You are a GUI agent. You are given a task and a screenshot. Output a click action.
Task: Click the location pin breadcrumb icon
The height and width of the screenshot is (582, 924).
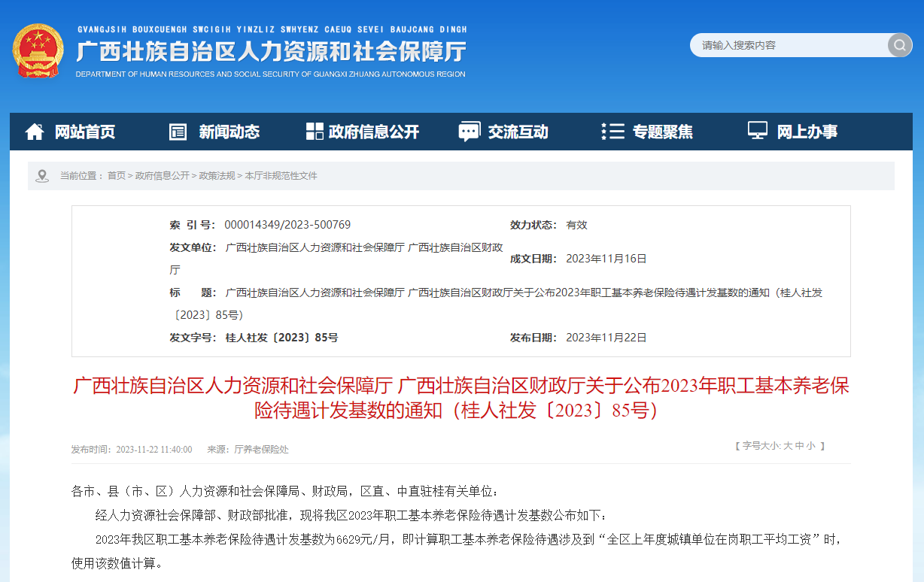42,175
